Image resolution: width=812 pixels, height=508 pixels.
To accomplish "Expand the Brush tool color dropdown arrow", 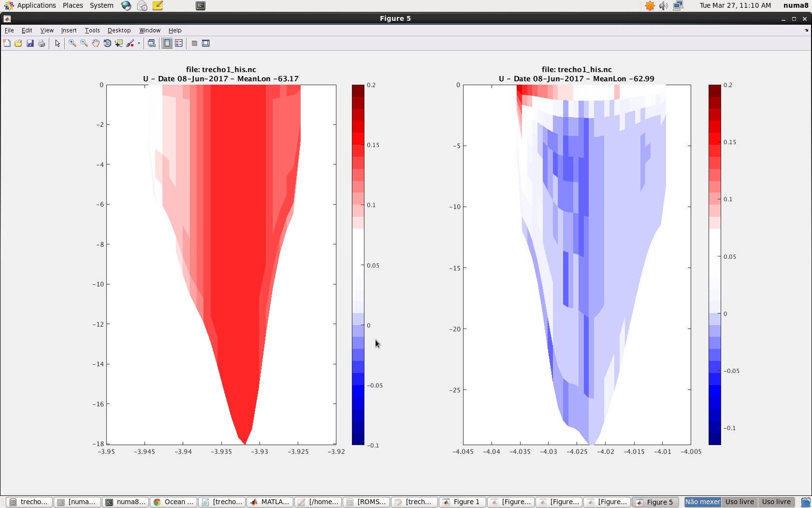I will point(139,44).
